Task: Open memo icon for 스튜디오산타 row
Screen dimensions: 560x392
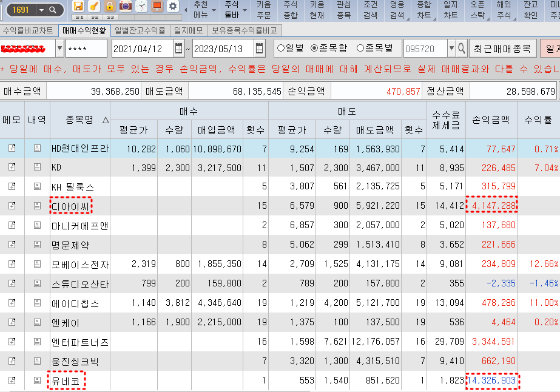Action: [12, 283]
